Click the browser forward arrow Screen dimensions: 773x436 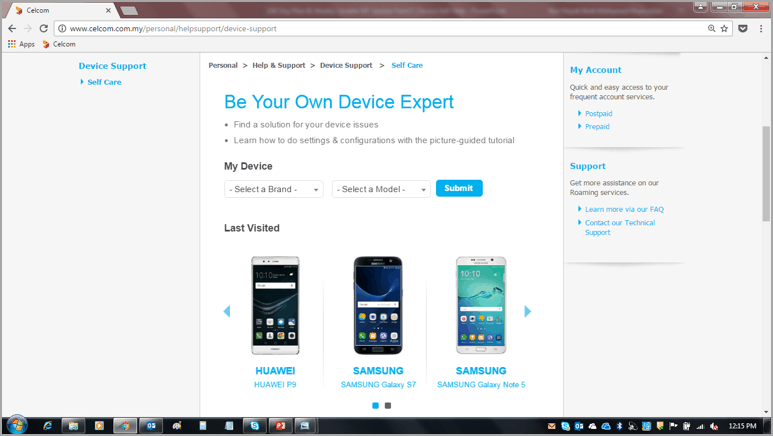point(28,29)
